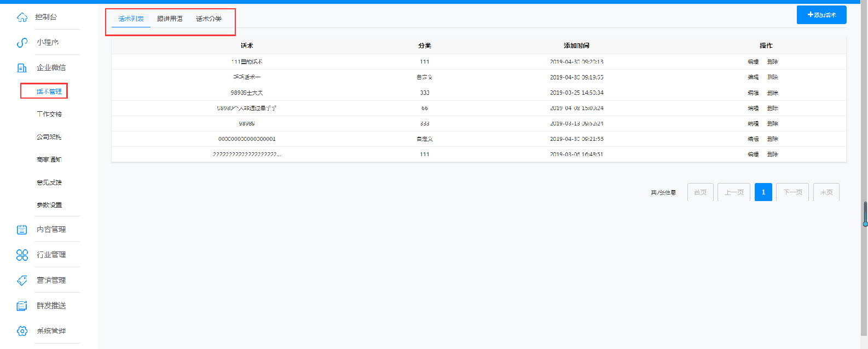This screenshot has width=868, height=349.
Task: Click the script name 0000000000000001
Action: [247, 139]
